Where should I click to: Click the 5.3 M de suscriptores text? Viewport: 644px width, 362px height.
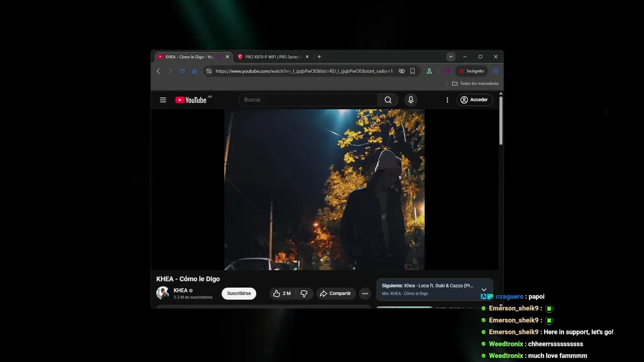193,298
